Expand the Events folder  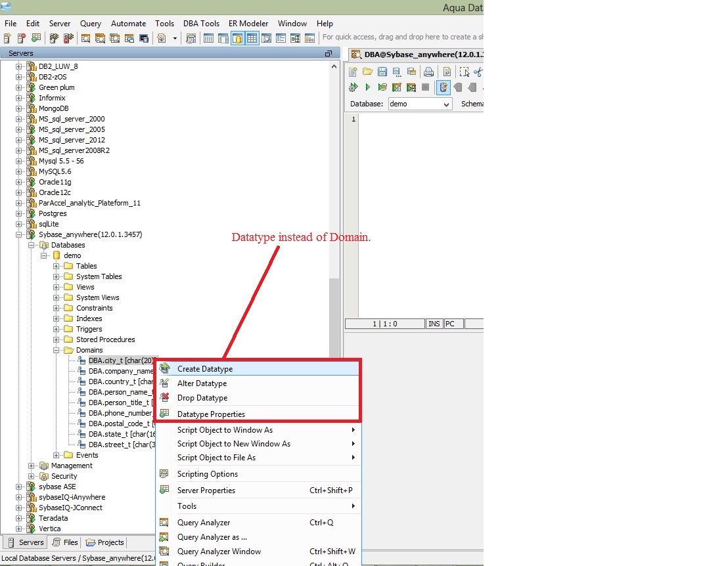(57, 455)
